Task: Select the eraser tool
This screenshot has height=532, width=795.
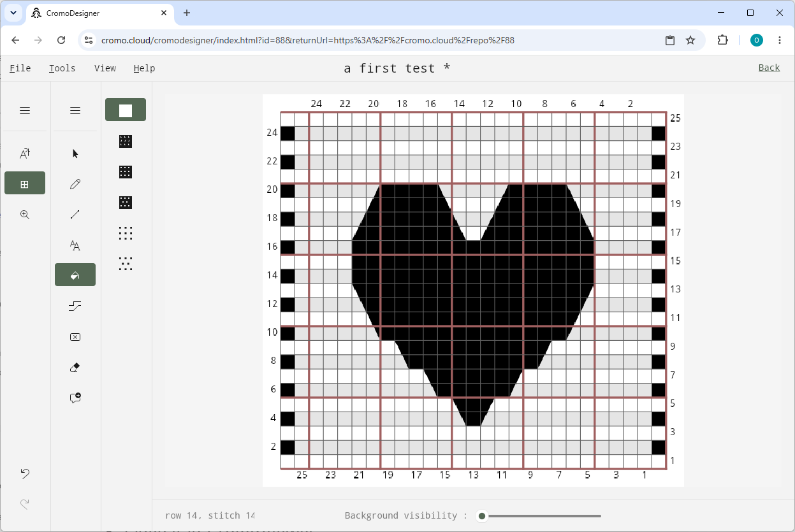Action: click(75, 368)
